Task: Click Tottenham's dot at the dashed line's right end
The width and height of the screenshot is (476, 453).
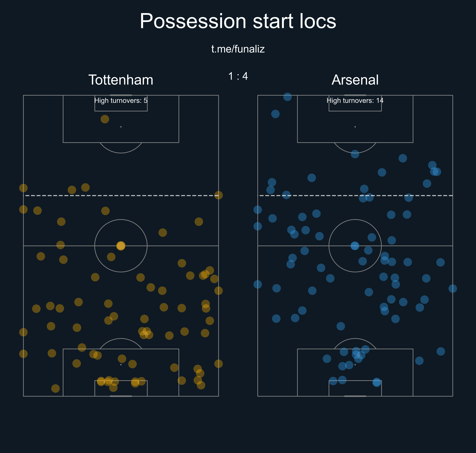Action: point(218,195)
